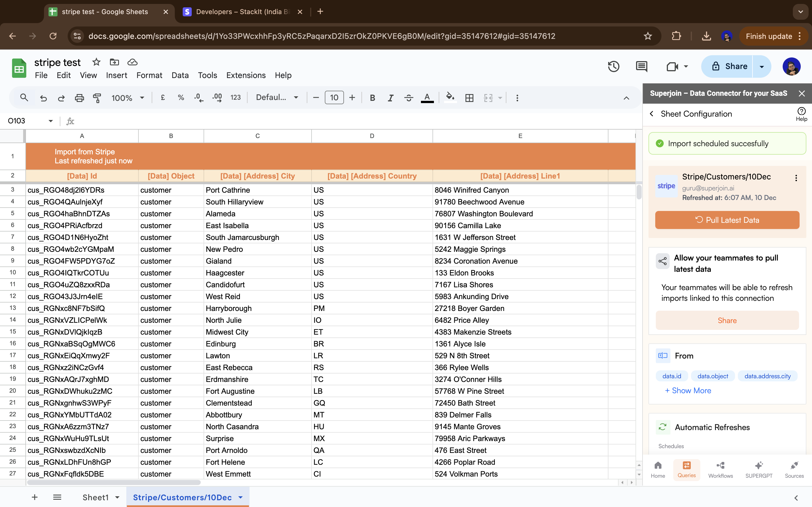
Task: Click the paint format icon
Action: point(97,97)
